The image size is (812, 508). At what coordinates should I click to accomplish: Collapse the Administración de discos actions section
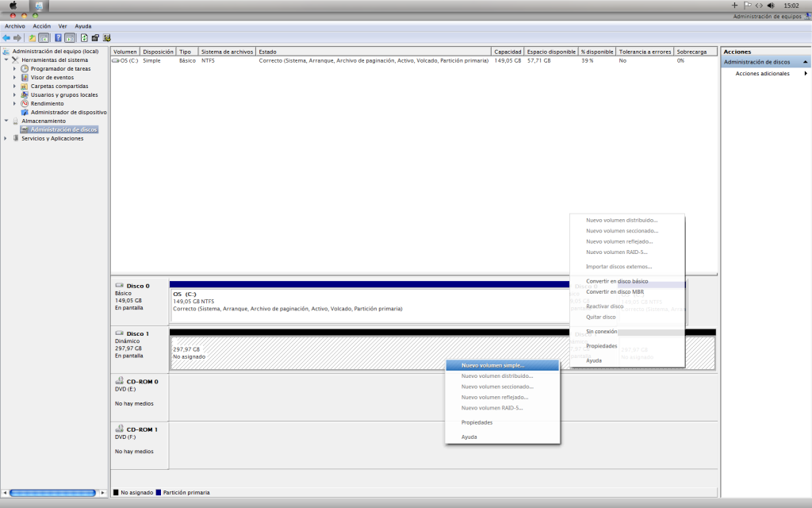(806, 62)
